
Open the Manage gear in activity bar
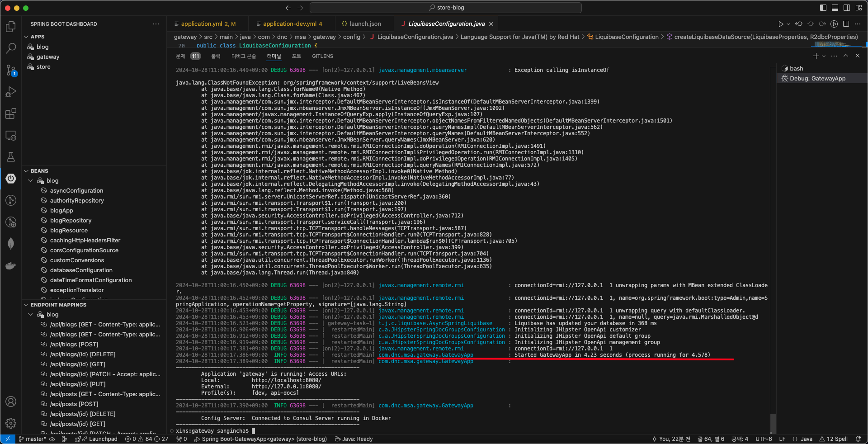point(11,423)
